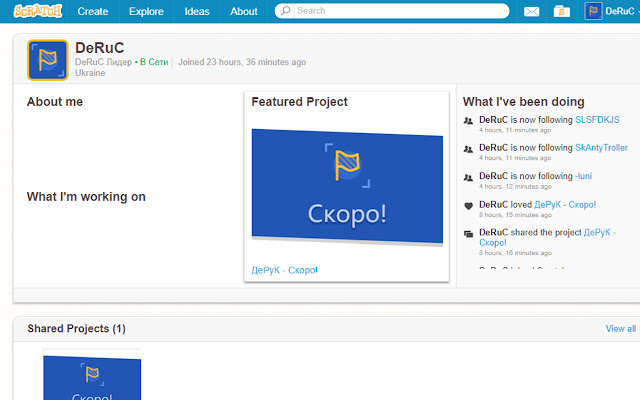
Task: Open the ДеРуК - Скоро! featured project link
Action: [x=284, y=270]
